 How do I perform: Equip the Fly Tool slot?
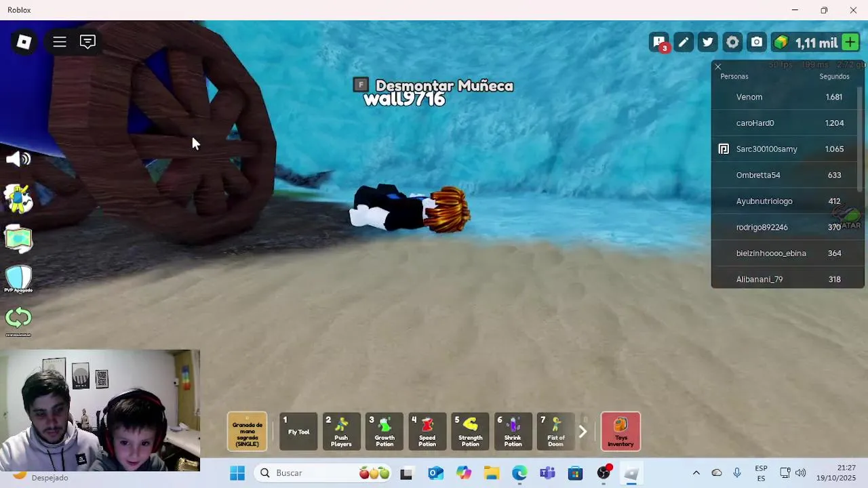[x=298, y=431]
